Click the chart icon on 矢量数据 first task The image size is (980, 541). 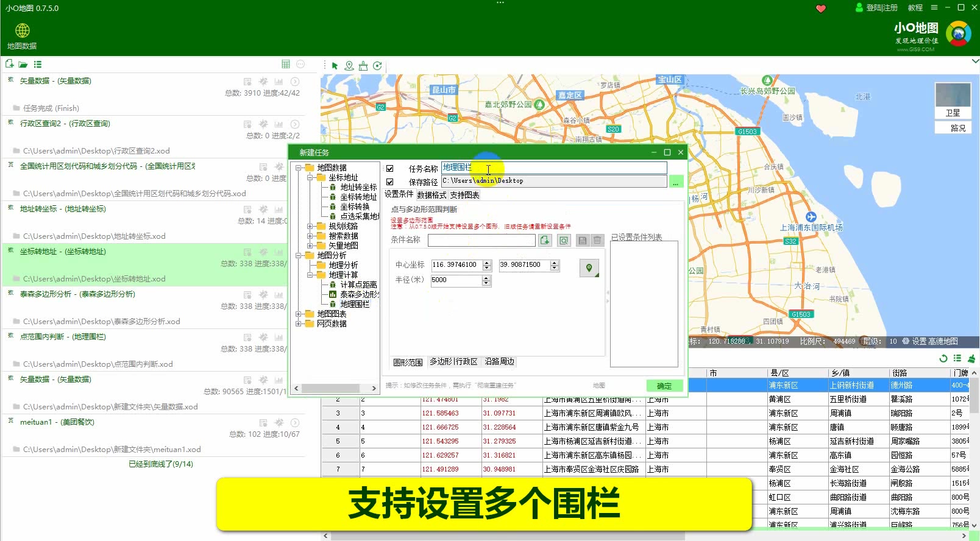point(279,81)
